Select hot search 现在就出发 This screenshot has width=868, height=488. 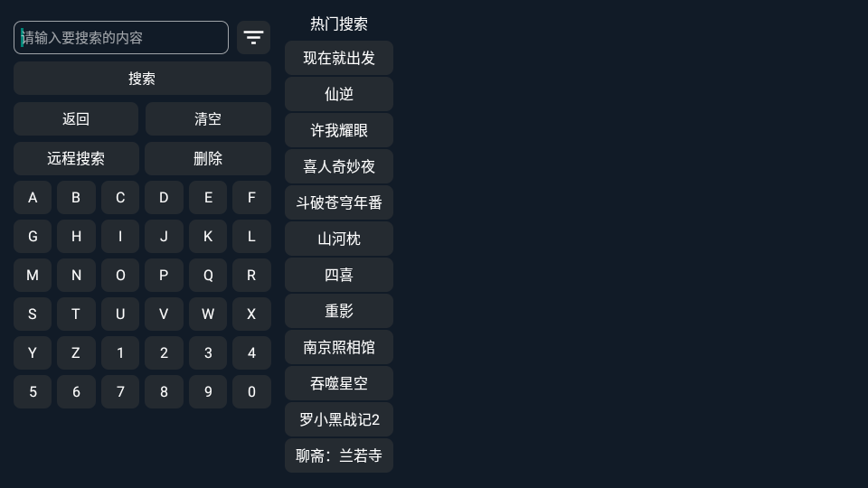pyautogui.click(x=339, y=58)
